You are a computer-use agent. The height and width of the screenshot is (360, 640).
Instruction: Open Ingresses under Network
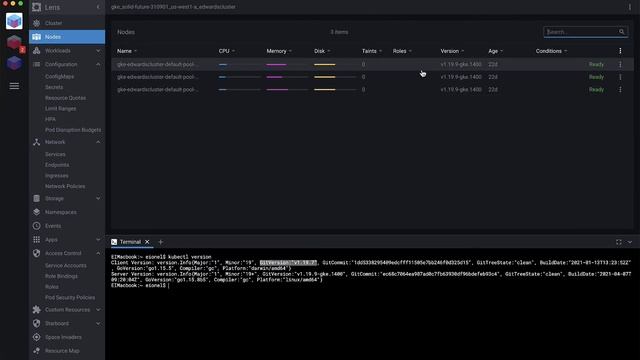tap(57, 176)
